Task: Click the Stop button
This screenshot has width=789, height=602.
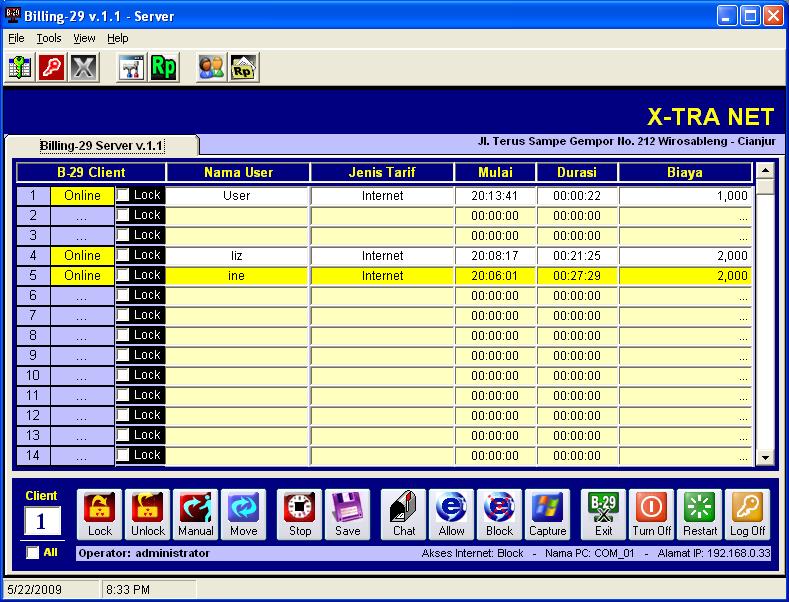Action: [299, 514]
